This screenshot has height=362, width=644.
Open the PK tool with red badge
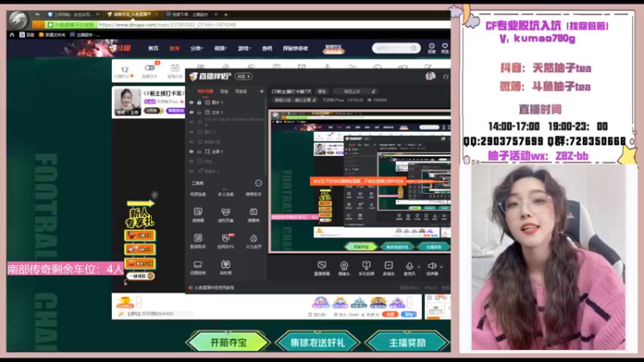tap(226, 237)
